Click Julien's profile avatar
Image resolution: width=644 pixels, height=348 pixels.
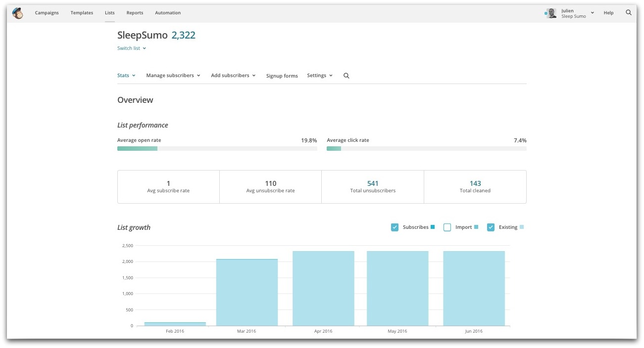click(x=551, y=13)
